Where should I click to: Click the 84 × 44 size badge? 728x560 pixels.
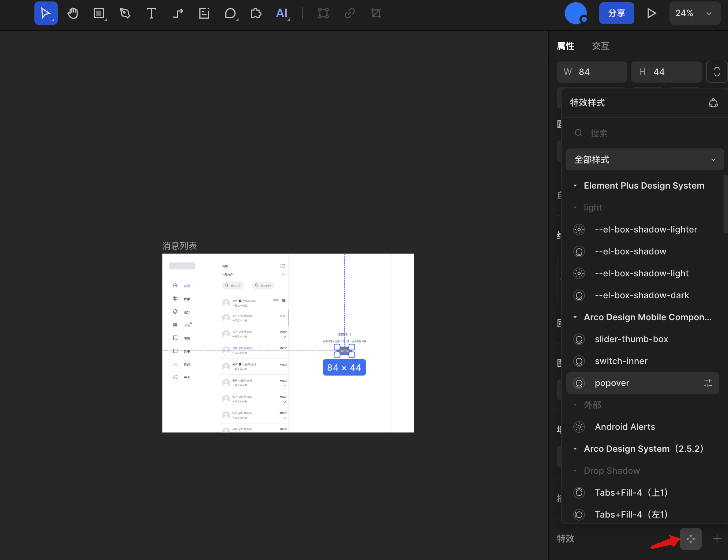[344, 367]
